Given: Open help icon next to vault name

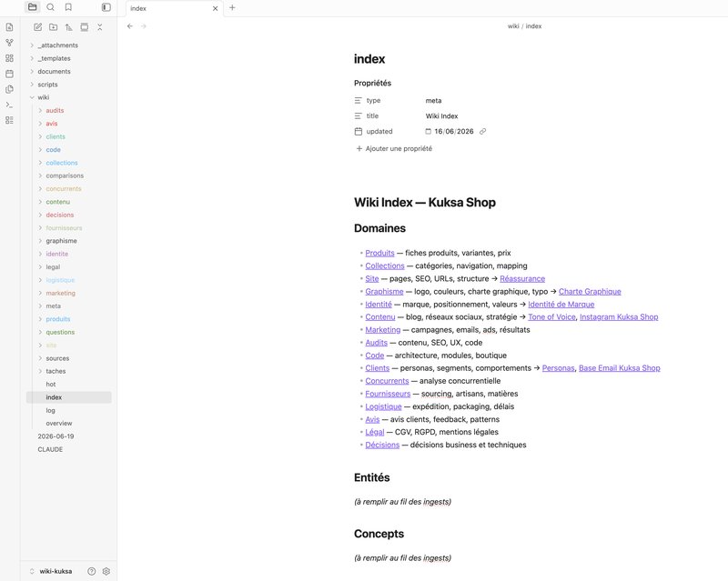Looking at the screenshot, I should 92,571.
